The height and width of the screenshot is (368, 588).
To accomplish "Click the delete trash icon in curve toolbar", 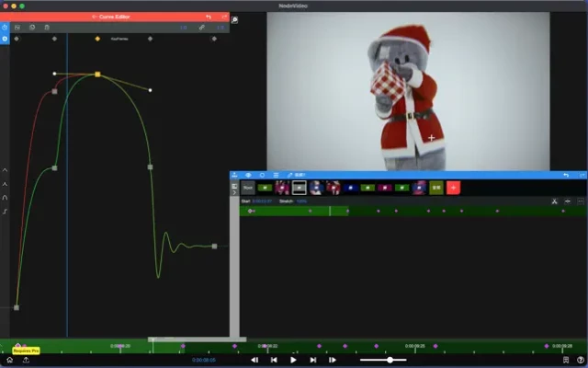I will pyautogui.click(x=47, y=28).
